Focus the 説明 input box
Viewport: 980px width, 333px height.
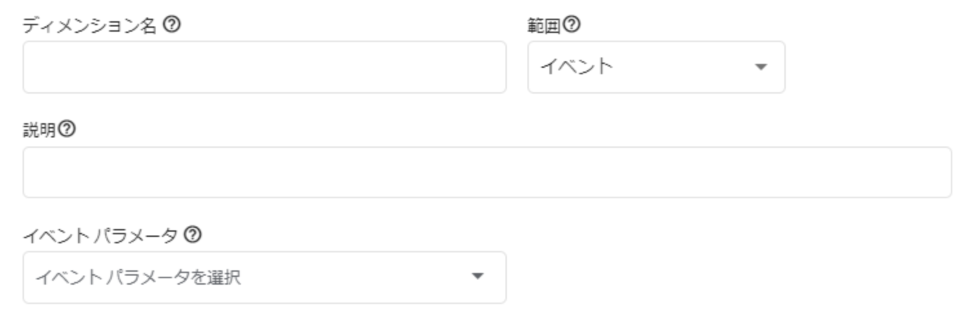[487, 172]
